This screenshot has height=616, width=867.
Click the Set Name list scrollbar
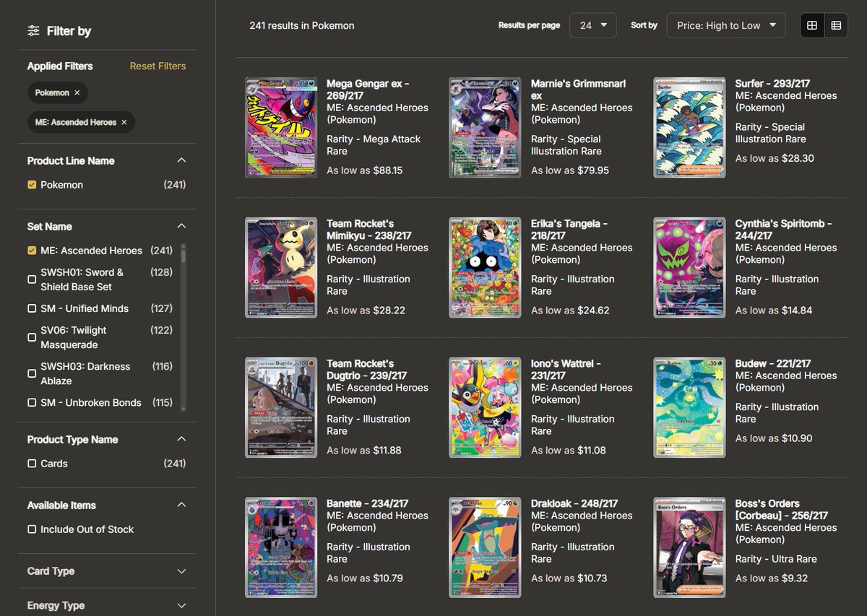click(184, 327)
